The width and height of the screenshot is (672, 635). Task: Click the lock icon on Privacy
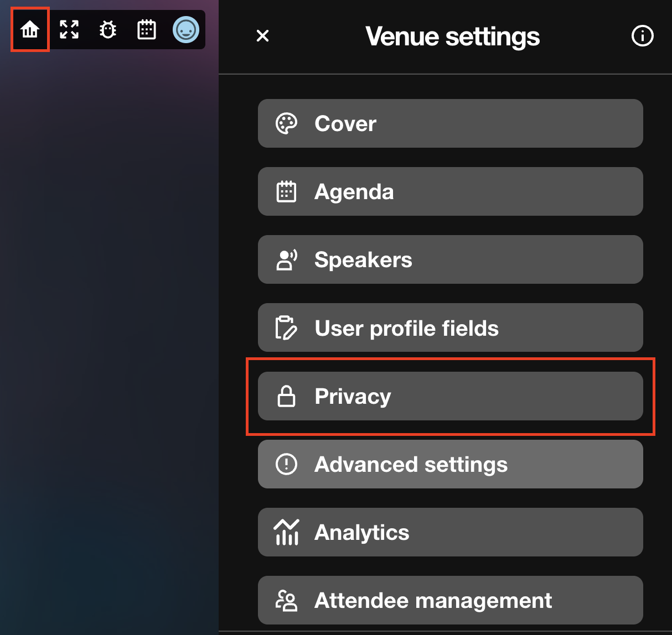(286, 396)
